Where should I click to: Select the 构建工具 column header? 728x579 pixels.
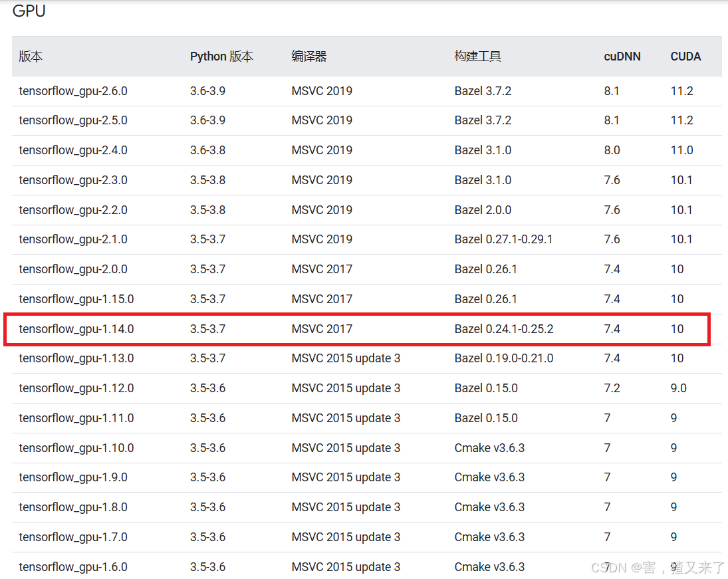[x=478, y=57]
